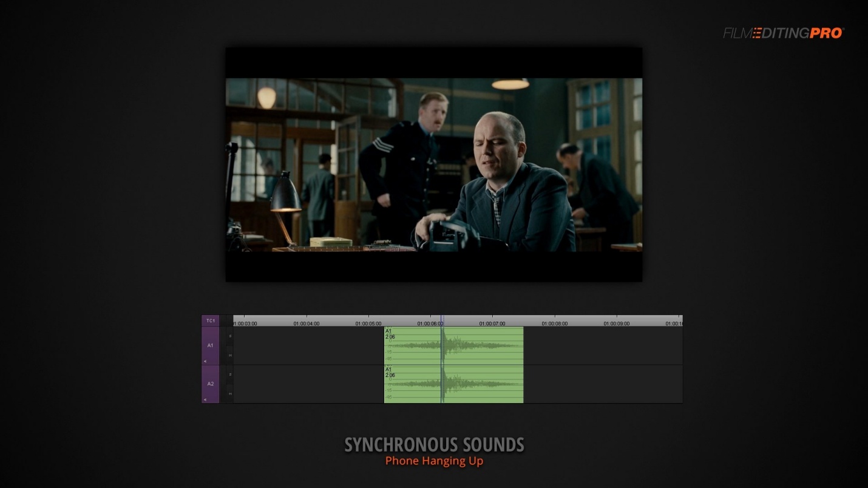This screenshot has width=868, height=488.
Task: Mute track A2 with M button
Action: (230, 393)
